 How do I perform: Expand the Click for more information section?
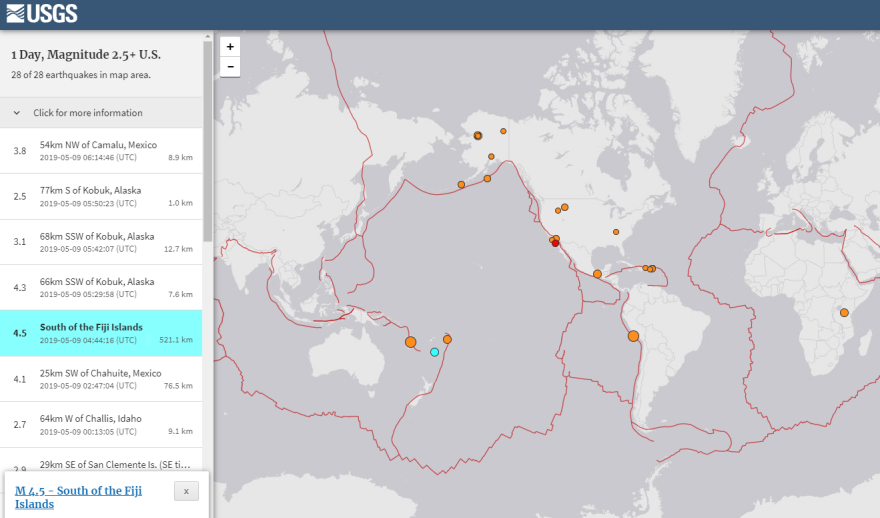[x=88, y=113]
